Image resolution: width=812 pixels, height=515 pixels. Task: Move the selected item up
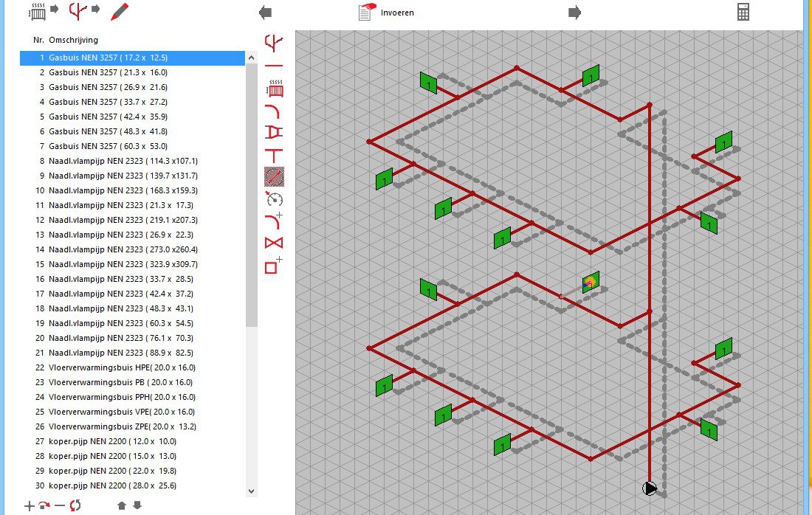[x=122, y=505]
